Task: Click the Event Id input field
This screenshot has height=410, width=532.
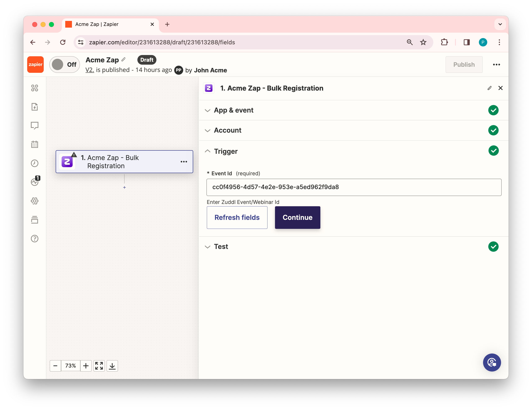Action: tap(354, 187)
